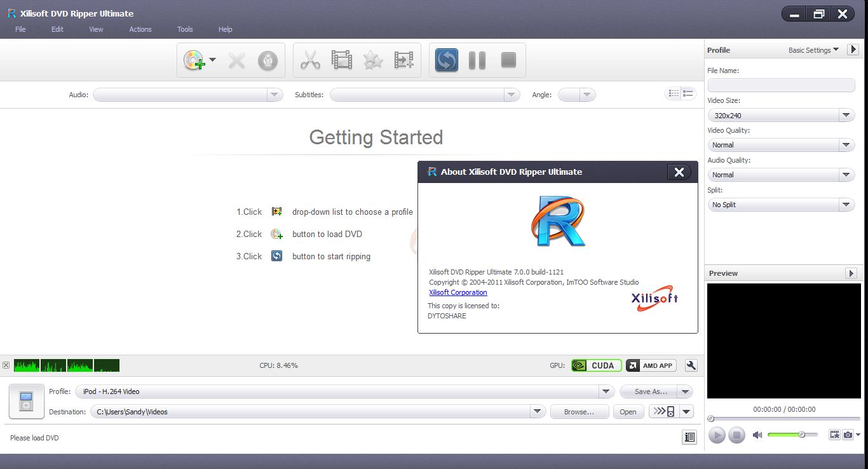This screenshot has width=868, height=469.
Task: Expand the transfer device dropdown arrow
Action: tap(686, 412)
